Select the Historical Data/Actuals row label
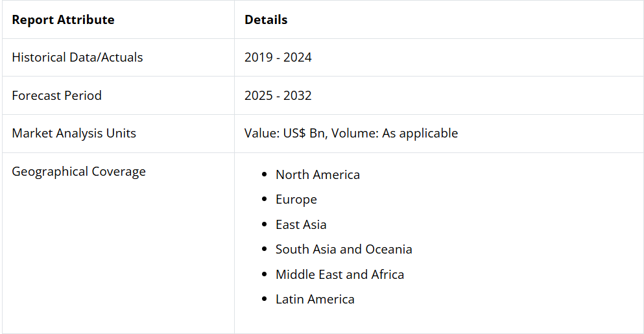644x334 pixels. tap(77, 57)
